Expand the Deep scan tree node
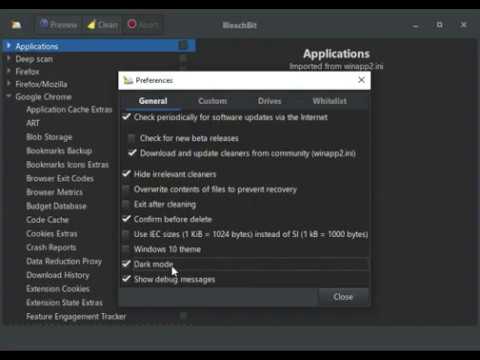Viewport: 480px width, 360px height. tap(9, 58)
